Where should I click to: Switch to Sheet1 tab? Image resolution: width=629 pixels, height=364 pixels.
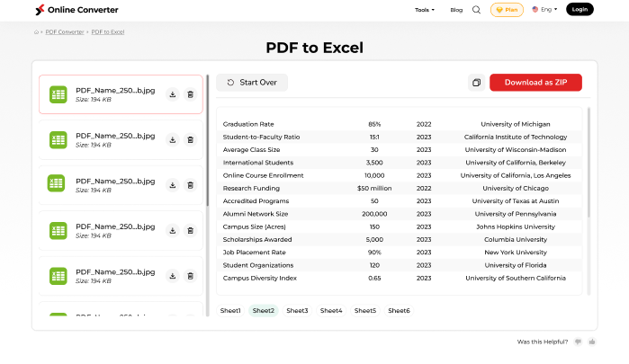coord(230,310)
